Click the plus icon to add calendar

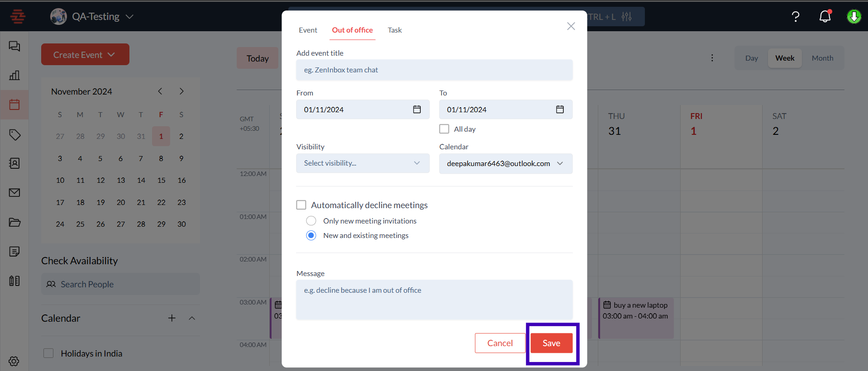[x=172, y=318]
